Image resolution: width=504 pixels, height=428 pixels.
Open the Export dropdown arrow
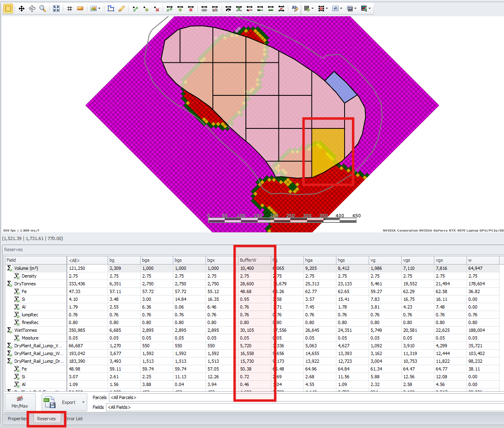(x=83, y=402)
